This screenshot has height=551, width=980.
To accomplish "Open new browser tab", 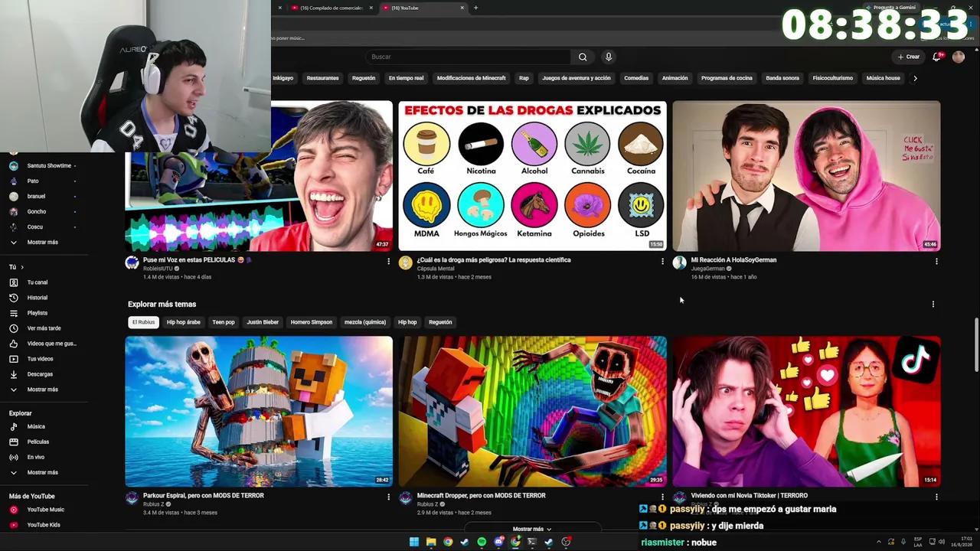I will pyautogui.click(x=475, y=8).
